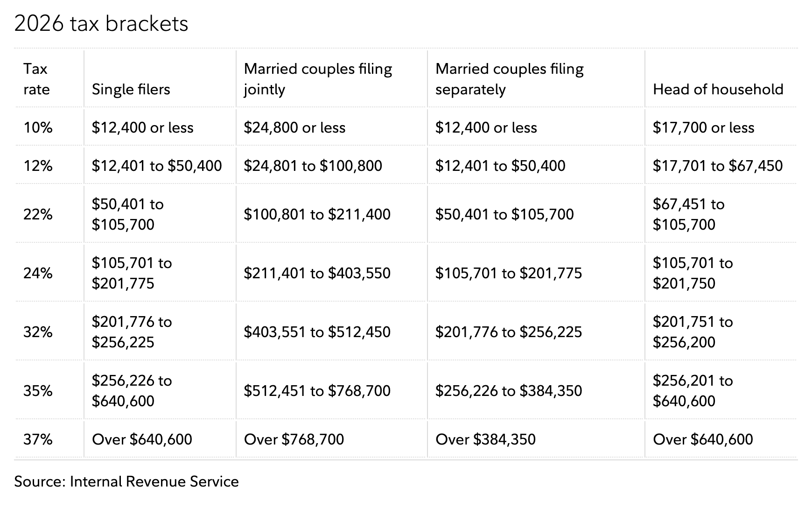Click the "Source: Internal Revenue Service" text

126,481
